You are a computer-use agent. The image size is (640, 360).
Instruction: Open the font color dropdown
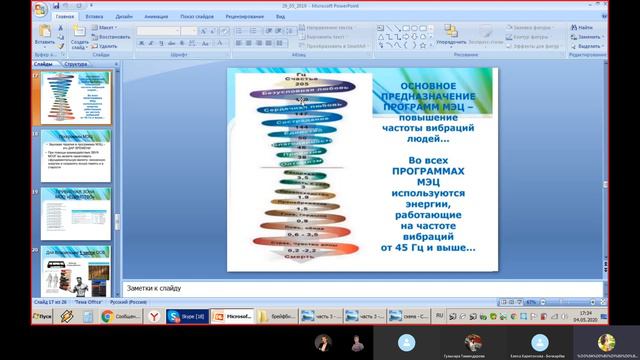pos(221,43)
